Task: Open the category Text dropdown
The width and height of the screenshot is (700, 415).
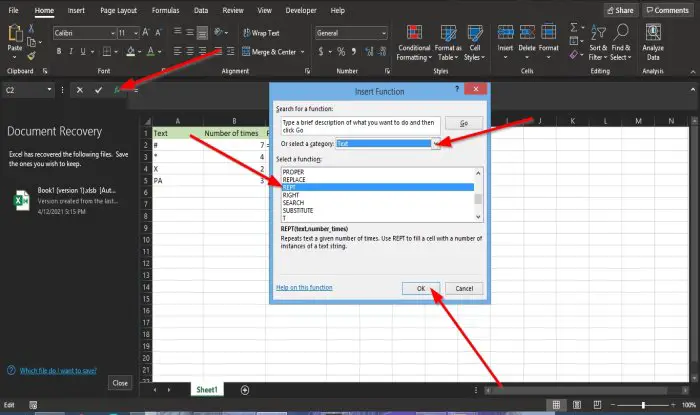Action: click(435, 144)
